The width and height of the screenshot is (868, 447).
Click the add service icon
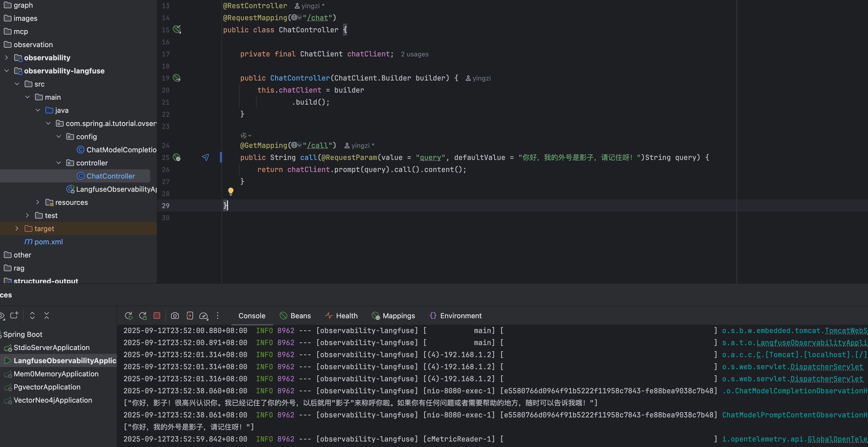click(14, 315)
